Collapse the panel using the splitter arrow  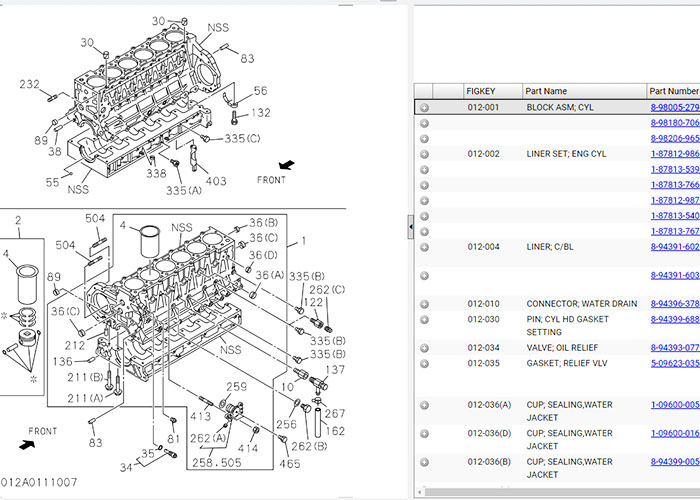tap(411, 227)
